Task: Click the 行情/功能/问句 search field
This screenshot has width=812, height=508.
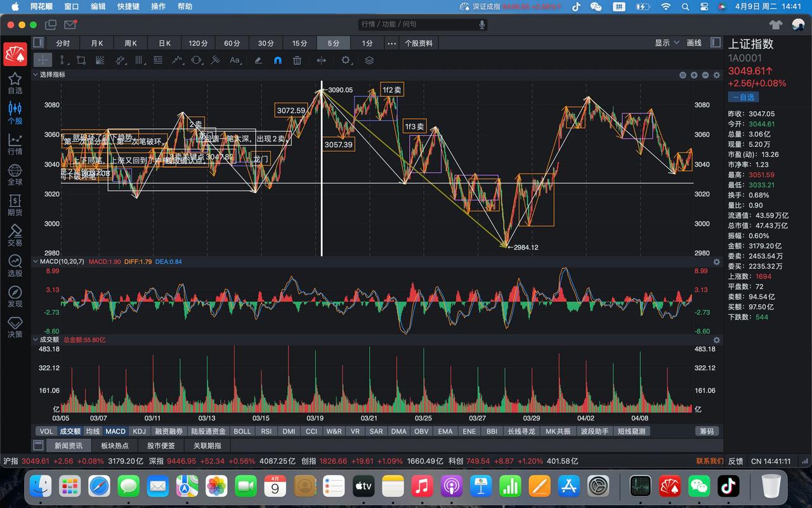Action: (x=419, y=24)
